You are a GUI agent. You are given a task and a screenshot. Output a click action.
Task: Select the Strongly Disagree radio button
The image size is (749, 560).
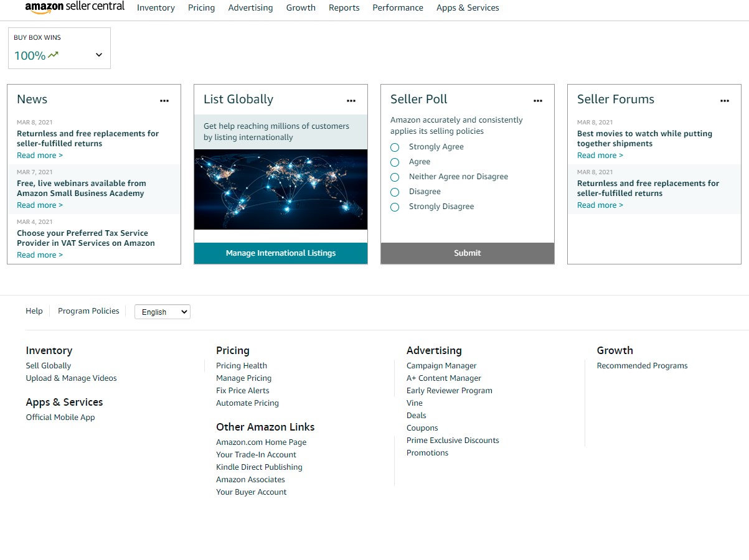(x=395, y=207)
